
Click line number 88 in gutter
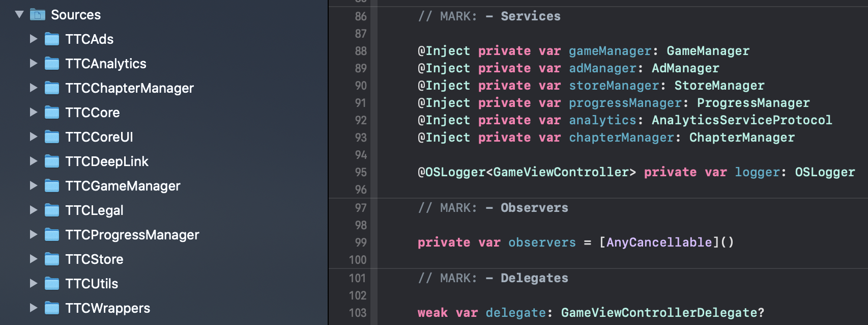tap(361, 51)
